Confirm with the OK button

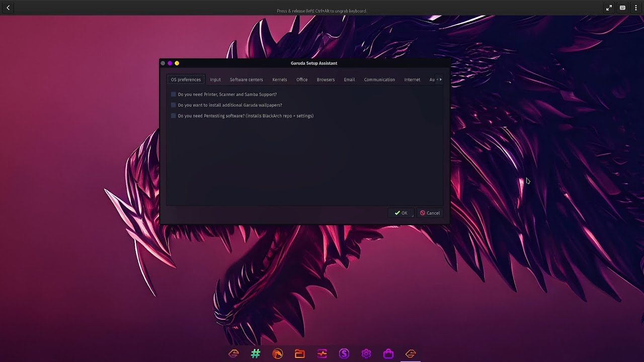pyautogui.click(x=401, y=213)
